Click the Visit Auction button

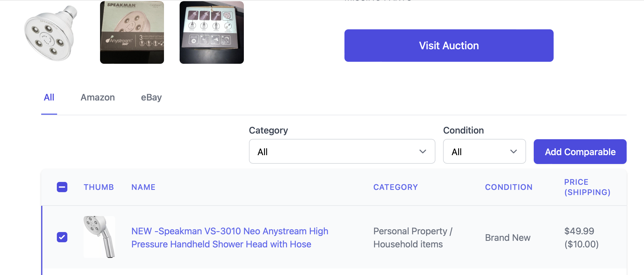tap(449, 46)
